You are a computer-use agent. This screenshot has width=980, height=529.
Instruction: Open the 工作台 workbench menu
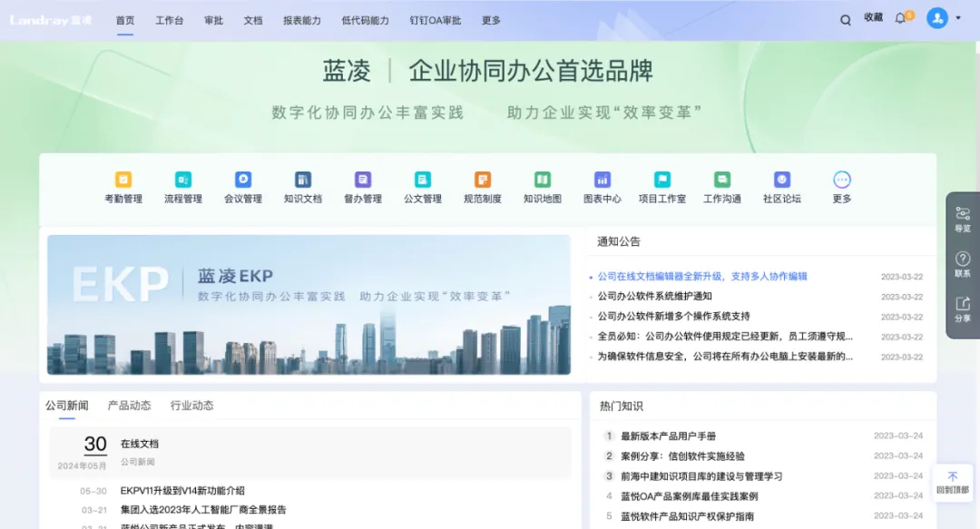click(170, 20)
